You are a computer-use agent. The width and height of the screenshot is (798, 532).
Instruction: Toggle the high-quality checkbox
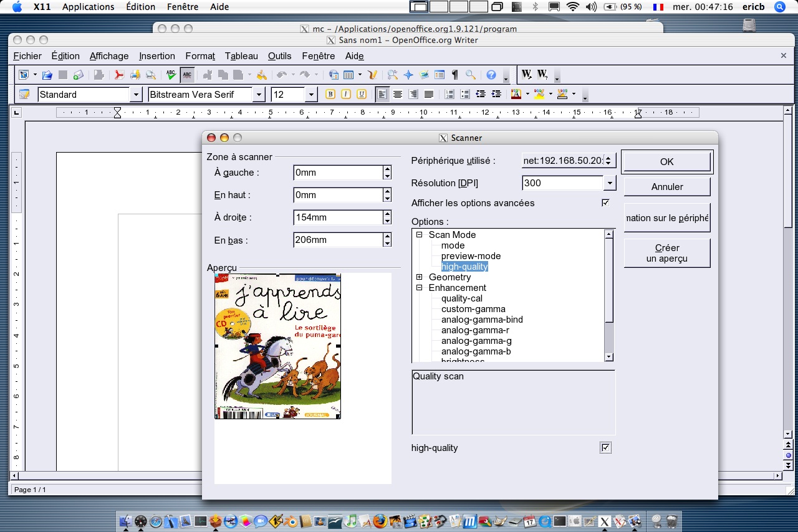(x=605, y=448)
